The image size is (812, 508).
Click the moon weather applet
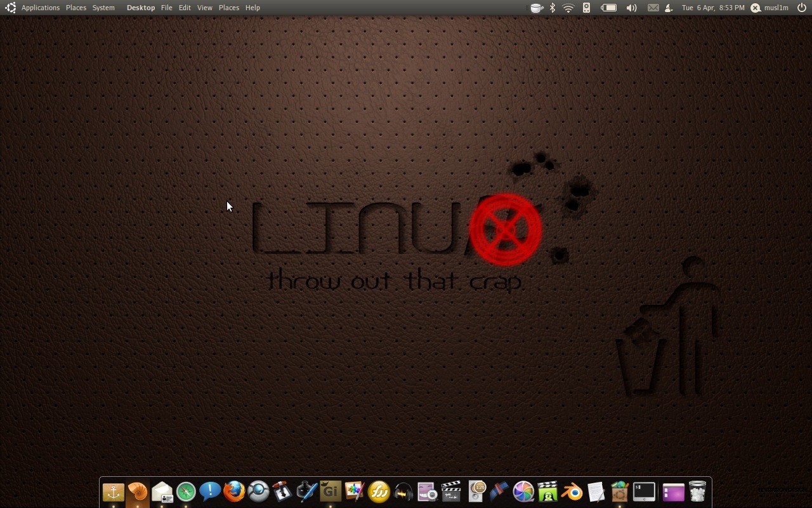coord(669,8)
